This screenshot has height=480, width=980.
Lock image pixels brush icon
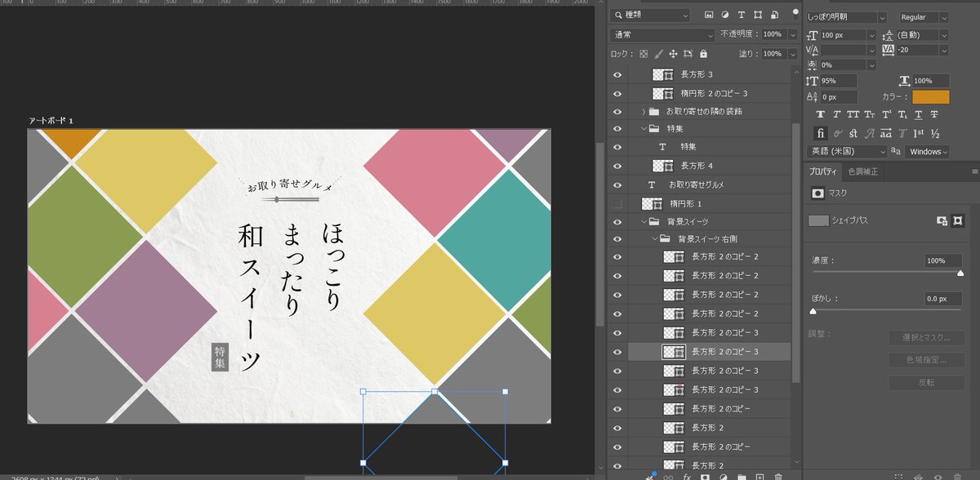pyautogui.click(x=658, y=54)
